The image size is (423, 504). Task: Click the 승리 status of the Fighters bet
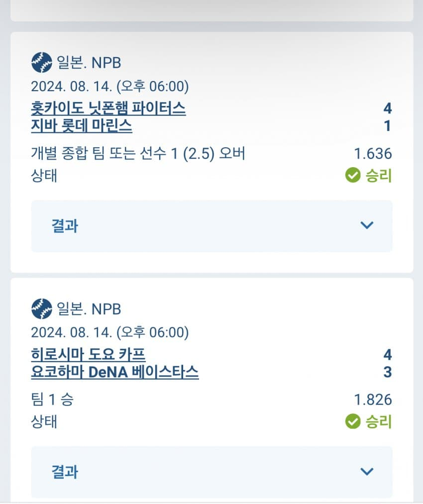[379, 175]
